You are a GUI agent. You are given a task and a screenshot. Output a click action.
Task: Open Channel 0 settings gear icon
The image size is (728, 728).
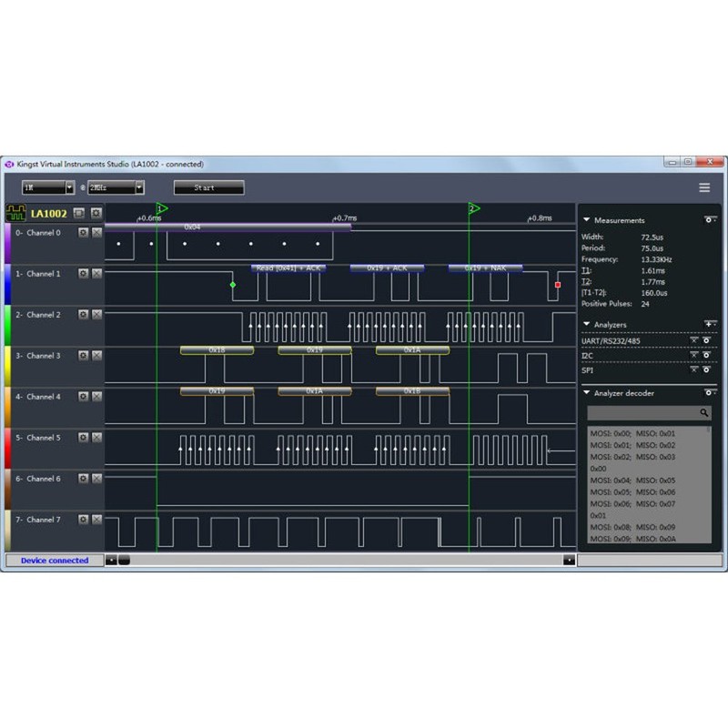coord(83,232)
